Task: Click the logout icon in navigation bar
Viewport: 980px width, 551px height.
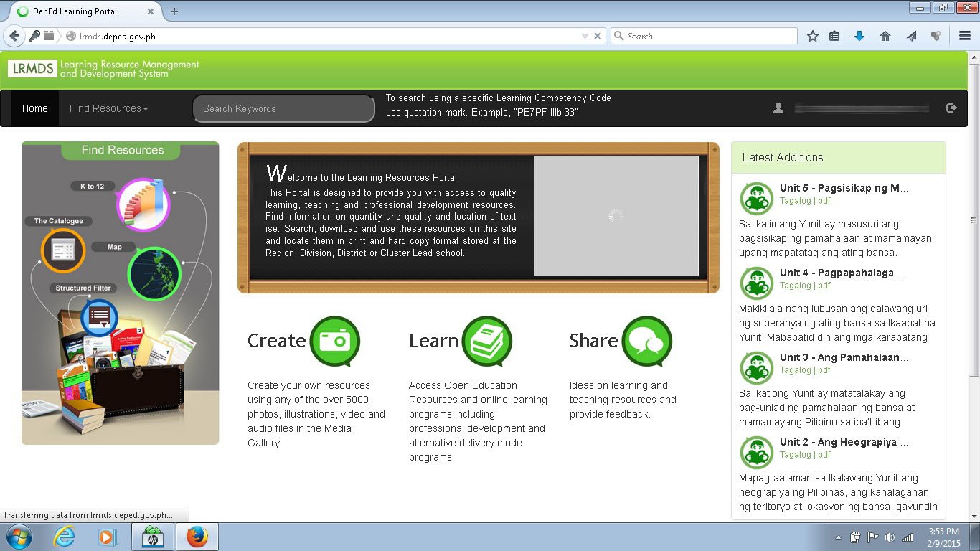Action: click(x=951, y=108)
